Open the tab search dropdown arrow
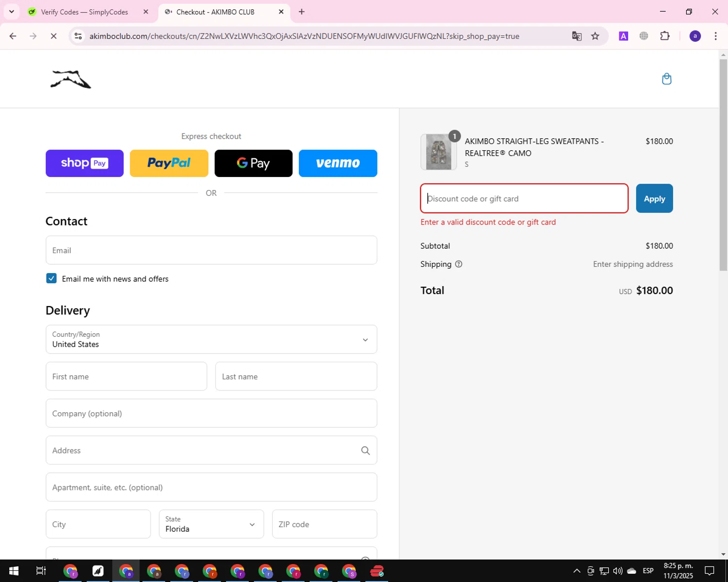Image resolution: width=728 pixels, height=582 pixels. click(x=11, y=12)
